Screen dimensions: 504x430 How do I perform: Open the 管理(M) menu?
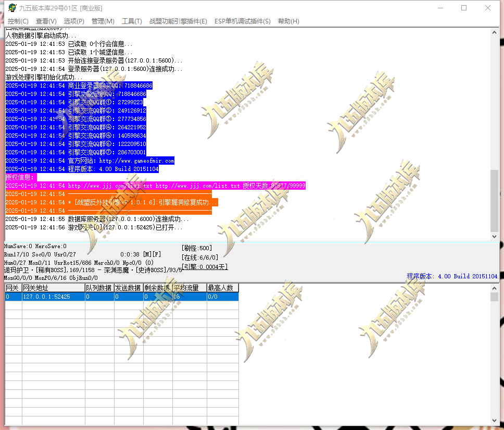coord(103,21)
